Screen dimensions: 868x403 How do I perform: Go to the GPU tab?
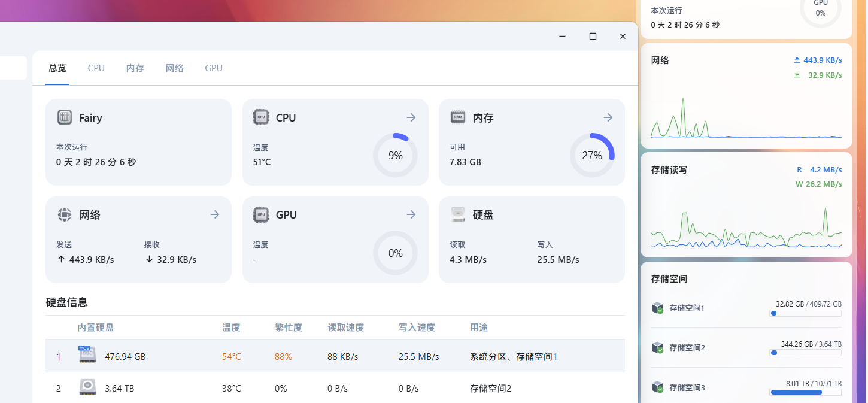(214, 68)
